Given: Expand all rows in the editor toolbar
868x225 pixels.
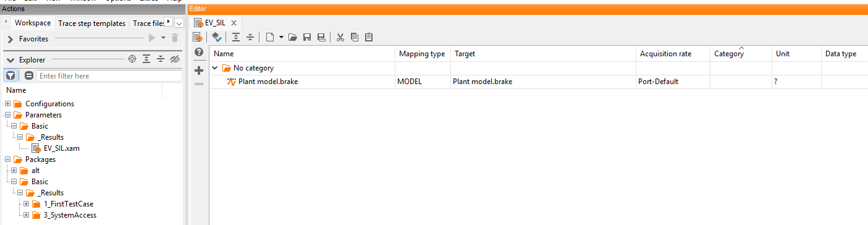Looking at the screenshot, I should click(x=236, y=37).
